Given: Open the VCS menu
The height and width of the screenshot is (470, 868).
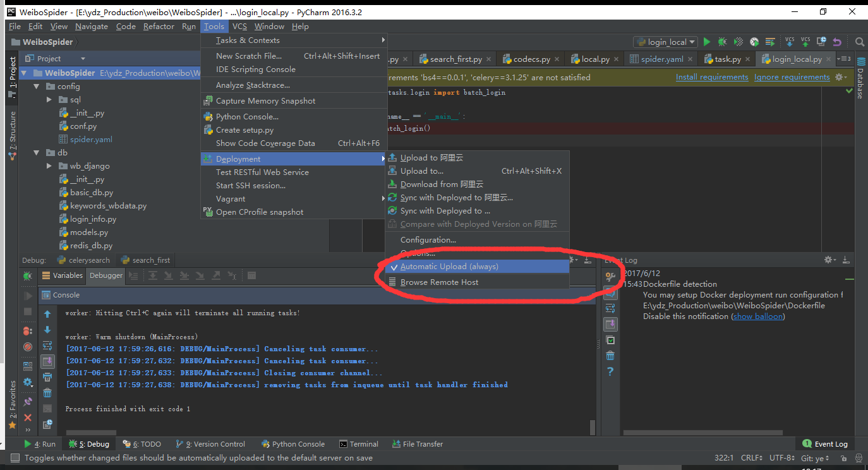Looking at the screenshot, I should tap(239, 27).
